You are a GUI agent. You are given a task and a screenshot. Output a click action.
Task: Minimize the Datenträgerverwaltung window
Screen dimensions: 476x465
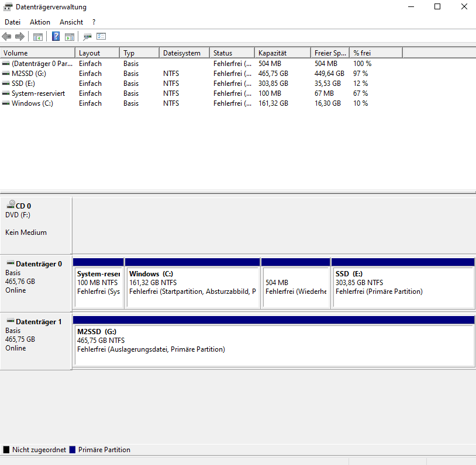point(411,6)
